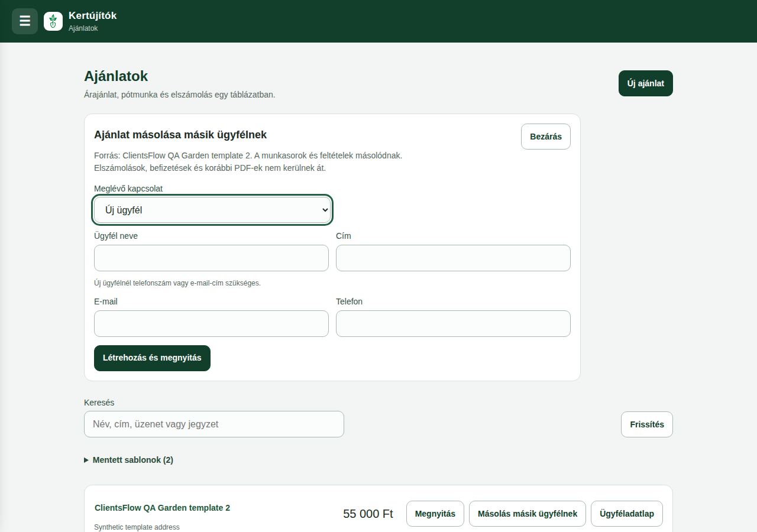
Task: Open ClientsFlow QA Garden template 2 via Megnyitás
Action: click(x=435, y=514)
